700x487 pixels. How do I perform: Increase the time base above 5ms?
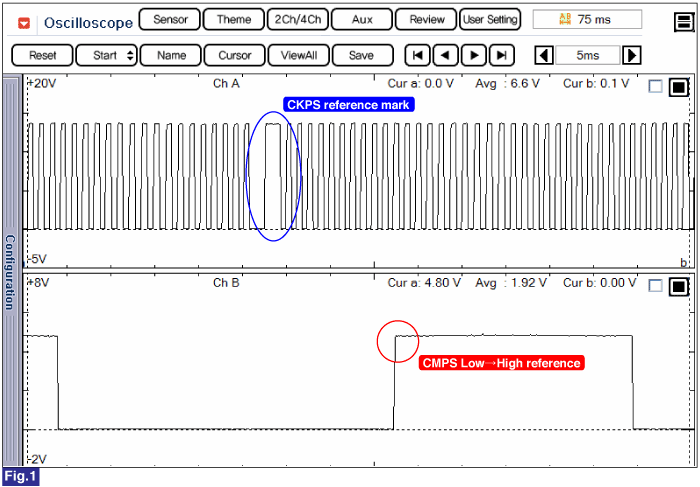(x=632, y=55)
